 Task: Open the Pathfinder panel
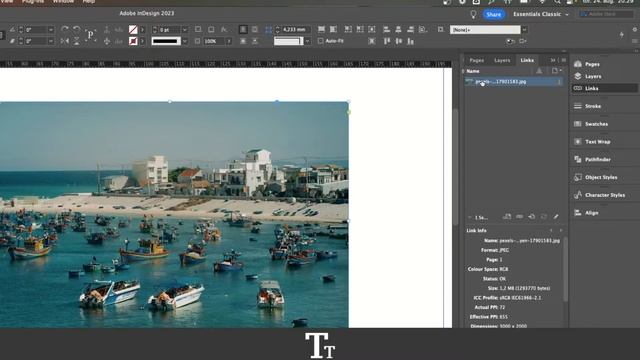click(x=592, y=160)
